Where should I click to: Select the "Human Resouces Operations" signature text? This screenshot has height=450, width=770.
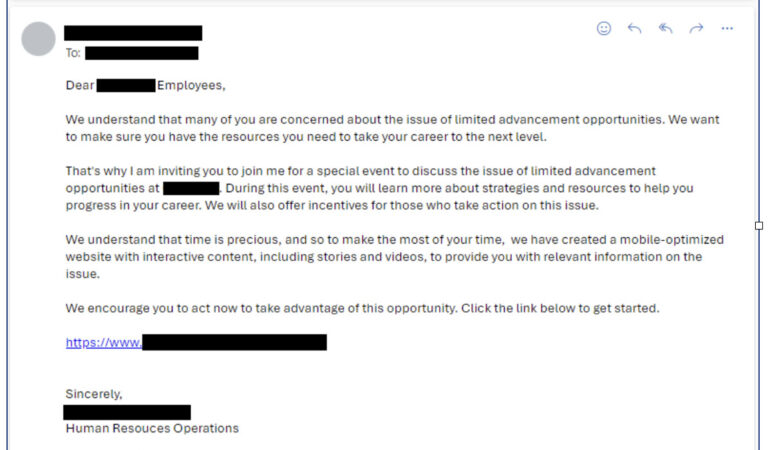(x=152, y=428)
